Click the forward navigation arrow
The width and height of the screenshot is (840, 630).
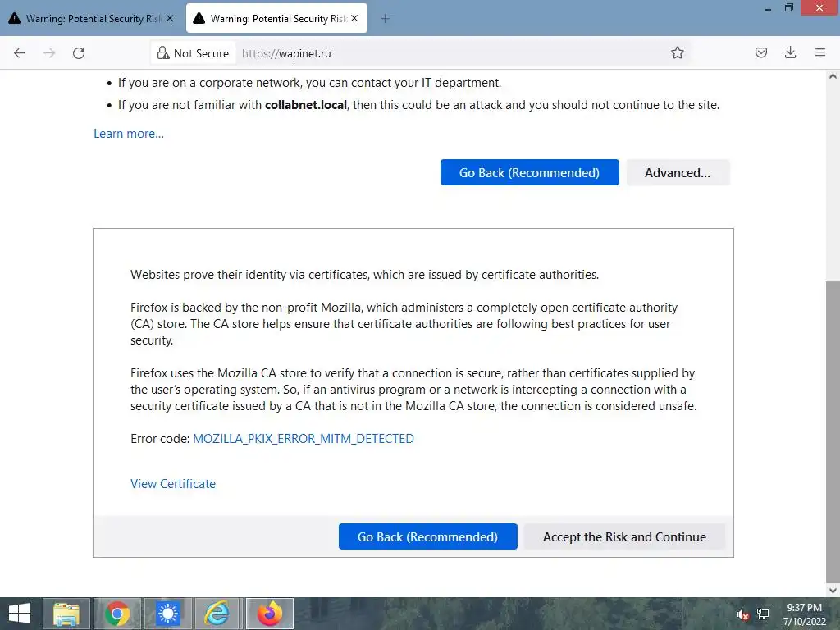(49, 53)
